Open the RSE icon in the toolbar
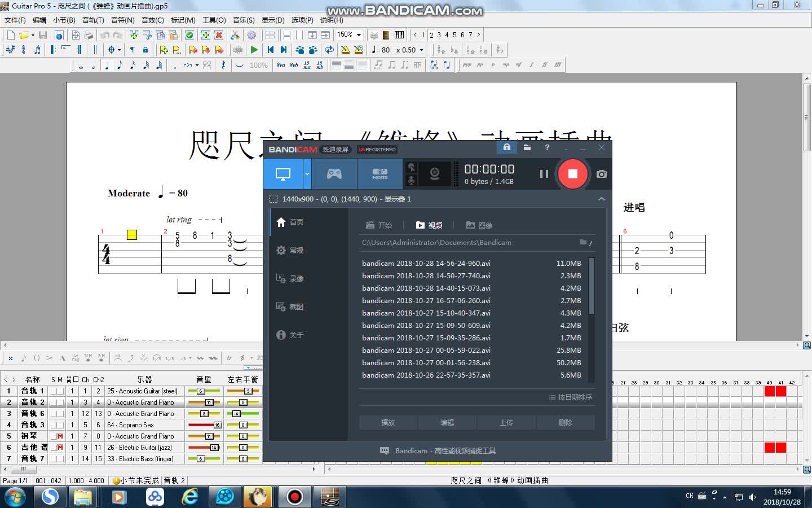Viewport: 812px width, 508px height. (238, 50)
